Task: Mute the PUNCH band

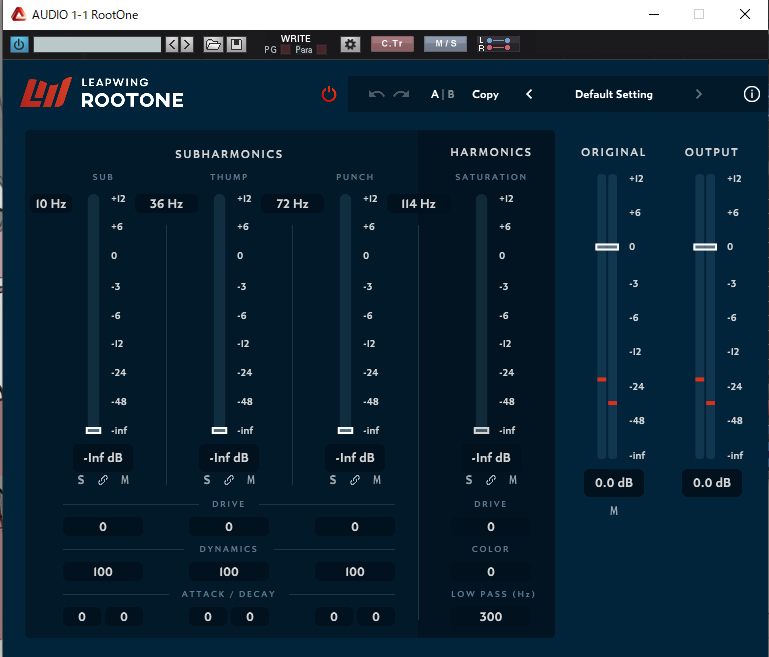Action: pos(377,480)
